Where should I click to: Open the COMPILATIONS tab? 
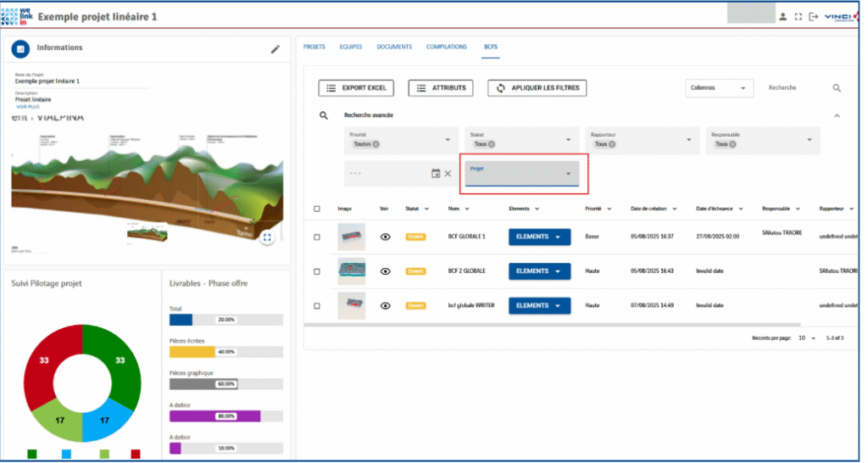(446, 47)
